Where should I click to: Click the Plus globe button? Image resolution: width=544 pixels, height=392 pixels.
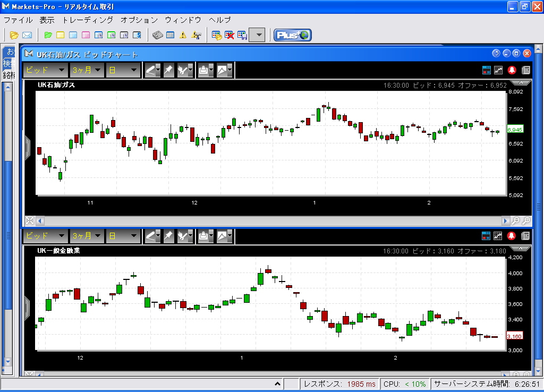293,35
